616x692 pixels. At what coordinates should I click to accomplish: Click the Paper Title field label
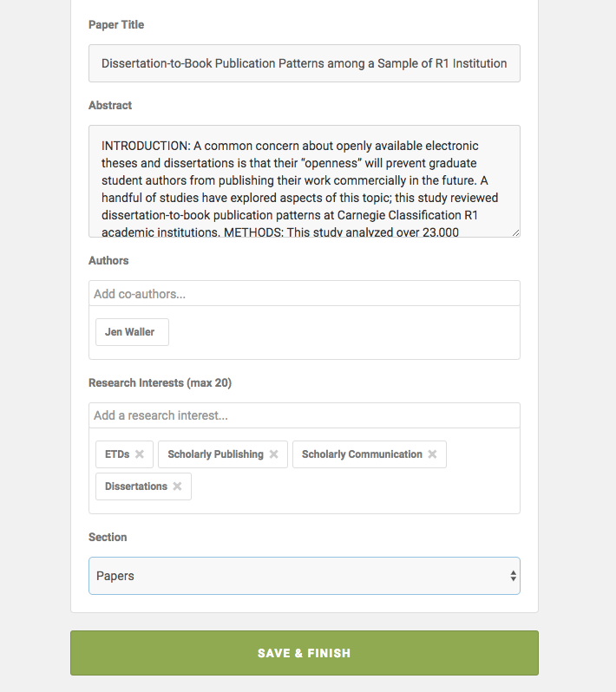tap(116, 25)
